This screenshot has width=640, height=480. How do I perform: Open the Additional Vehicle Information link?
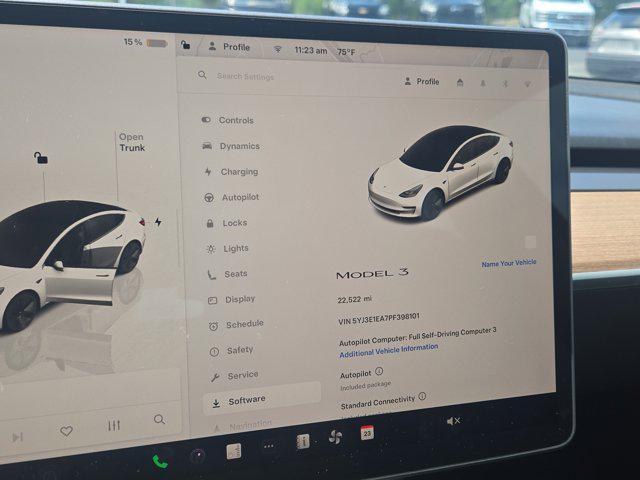[389, 351]
